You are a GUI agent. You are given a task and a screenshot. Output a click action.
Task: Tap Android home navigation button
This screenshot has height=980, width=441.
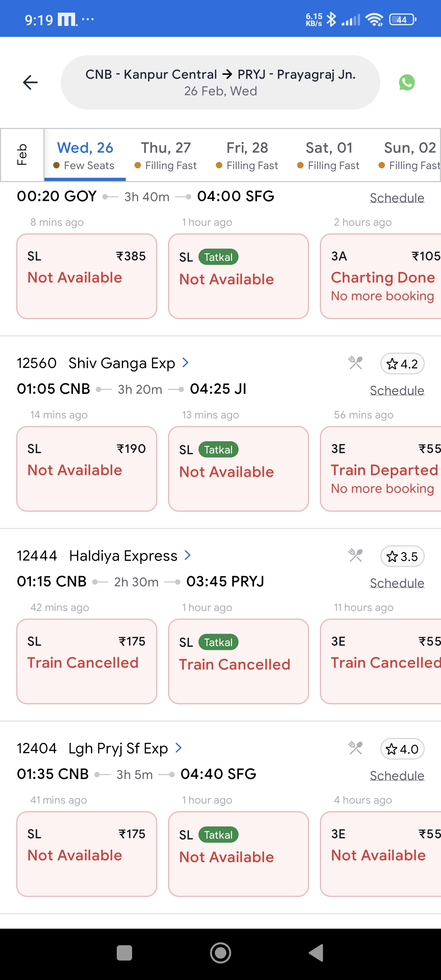pyautogui.click(x=220, y=953)
